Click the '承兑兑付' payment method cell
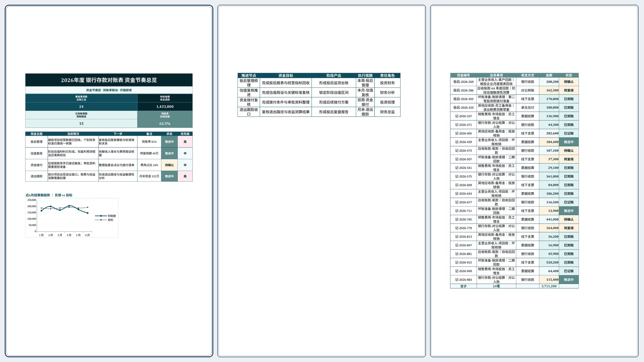The height and width of the screenshot is (362, 644). (528, 108)
